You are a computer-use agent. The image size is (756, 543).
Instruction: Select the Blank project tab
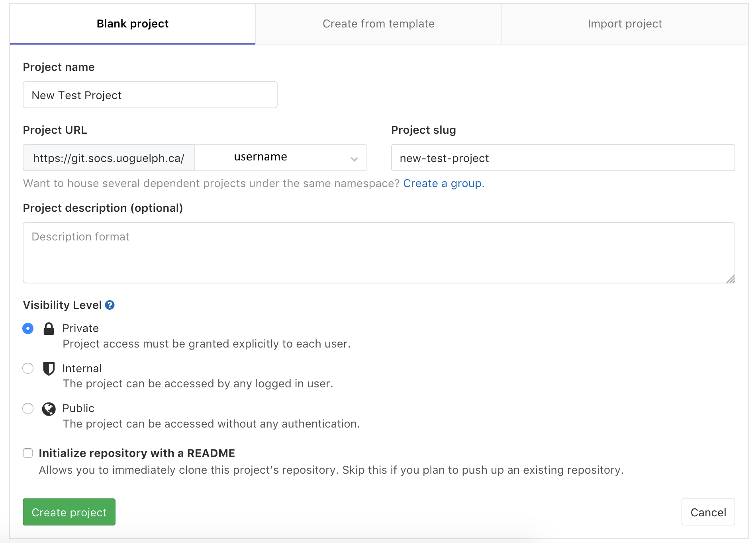132,23
